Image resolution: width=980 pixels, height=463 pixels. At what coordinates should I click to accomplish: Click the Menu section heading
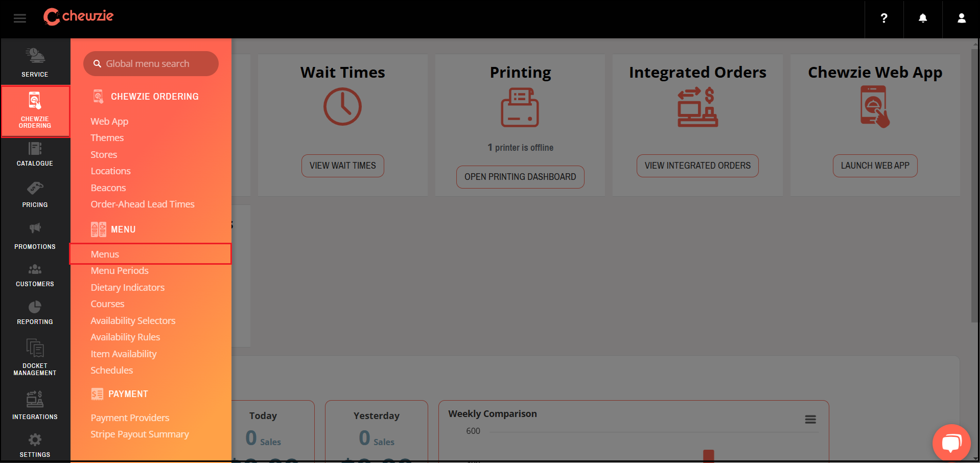(123, 229)
